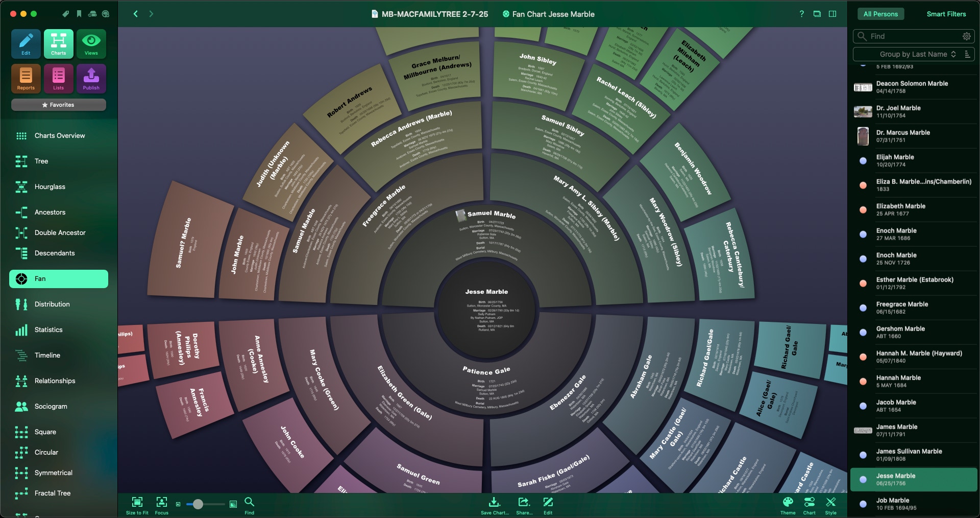Image resolution: width=980 pixels, height=518 pixels.
Task: Click the backup drive icon in title bar
Action: pos(92,14)
